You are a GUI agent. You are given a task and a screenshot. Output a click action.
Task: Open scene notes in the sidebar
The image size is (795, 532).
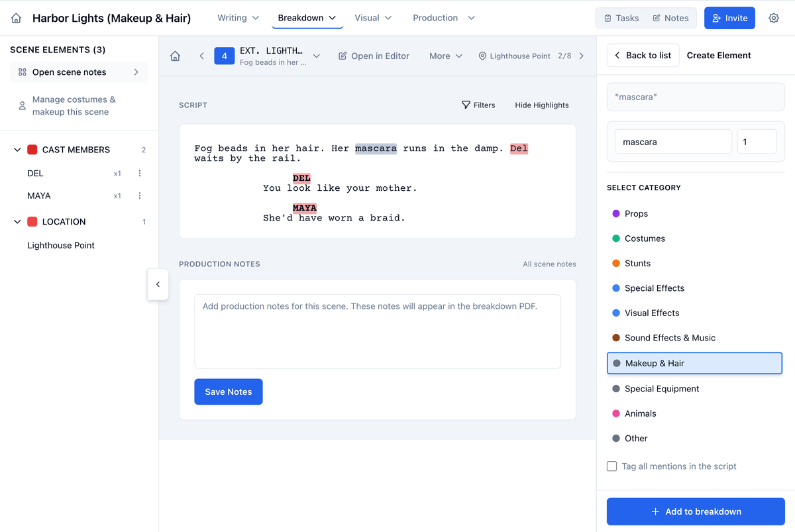pos(79,72)
